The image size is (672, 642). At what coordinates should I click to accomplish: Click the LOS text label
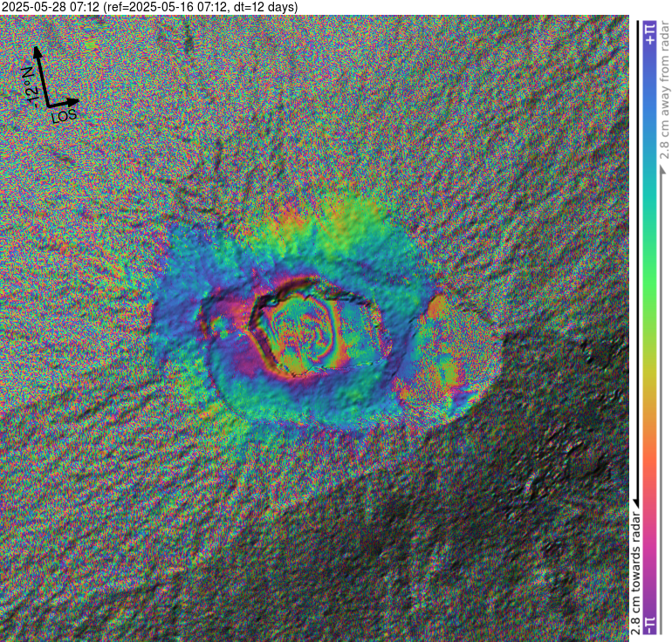pos(64,116)
